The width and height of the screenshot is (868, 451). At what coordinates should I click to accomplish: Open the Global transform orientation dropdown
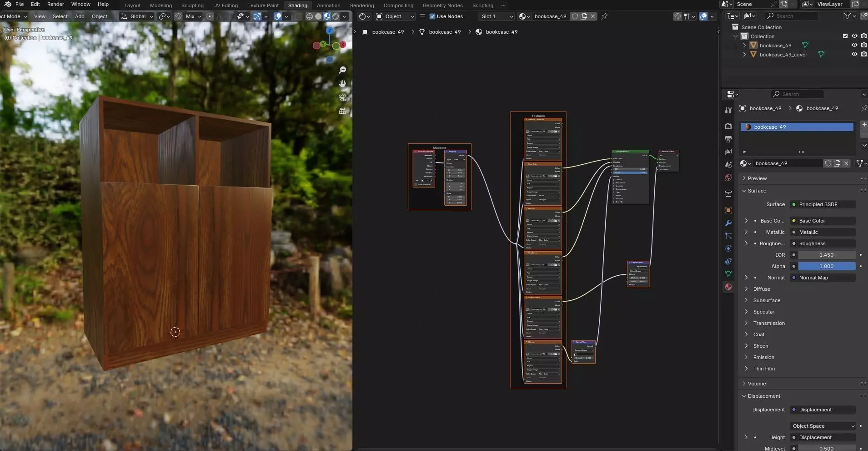point(137,16)
